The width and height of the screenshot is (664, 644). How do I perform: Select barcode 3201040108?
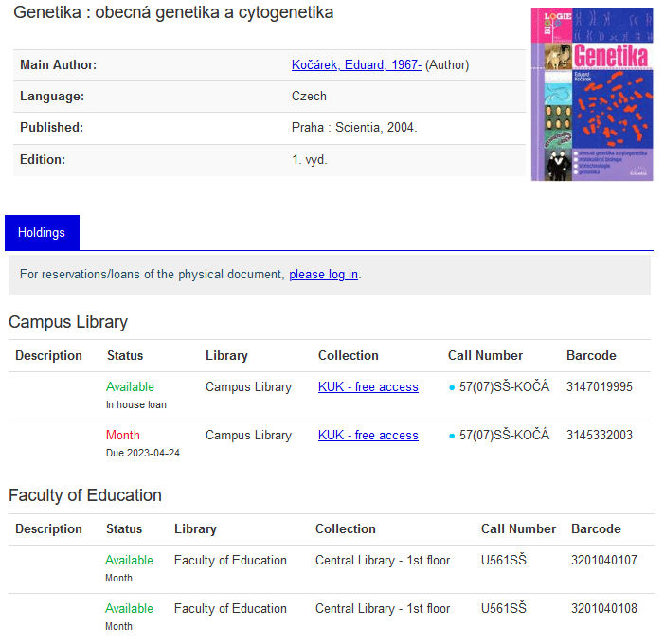(x=604, y=608)
